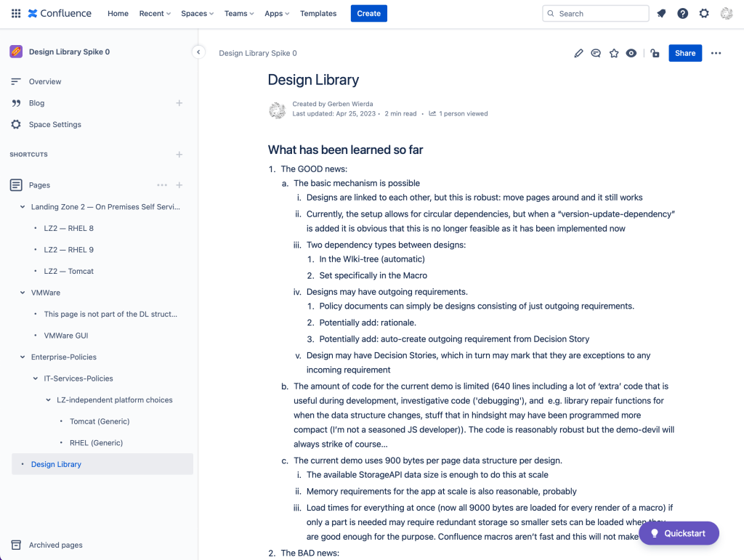Collapse the Enterprise-Policies tree node
744x560 pixels.
pyautogui.click(x=23, y=357)
